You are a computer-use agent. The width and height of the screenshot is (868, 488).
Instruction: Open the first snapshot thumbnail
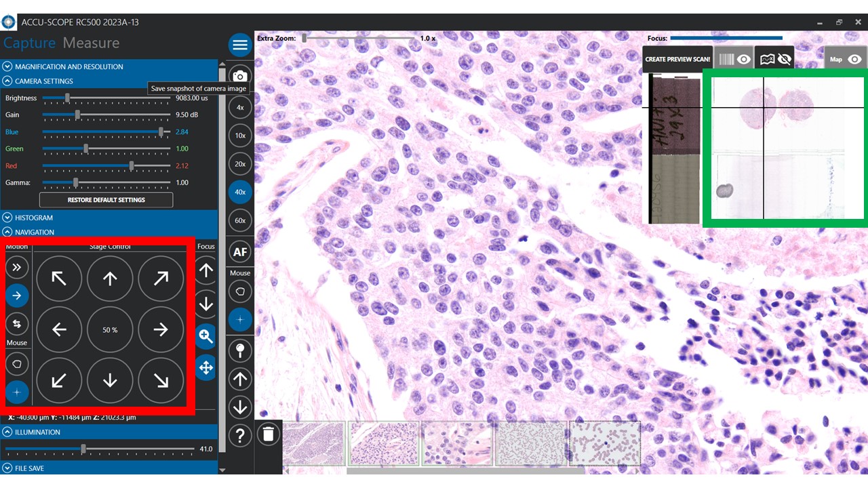313,443
